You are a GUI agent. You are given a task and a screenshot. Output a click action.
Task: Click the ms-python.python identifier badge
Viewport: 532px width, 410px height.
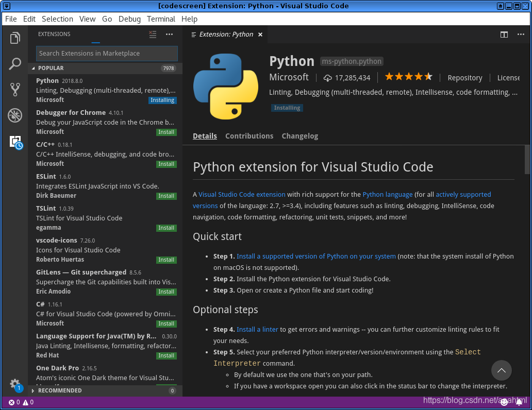coord(352,61)
